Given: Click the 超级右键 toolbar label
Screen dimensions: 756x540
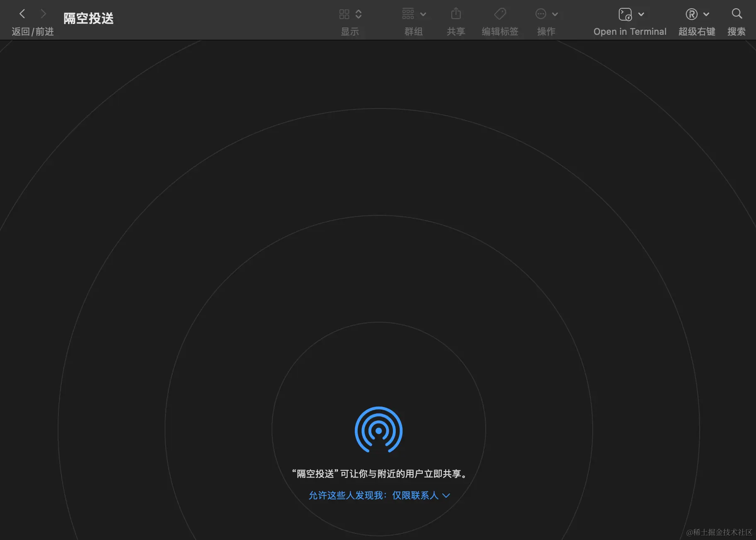Looking at the screenshot, I should pyautogui.click(x=697, y=31).
